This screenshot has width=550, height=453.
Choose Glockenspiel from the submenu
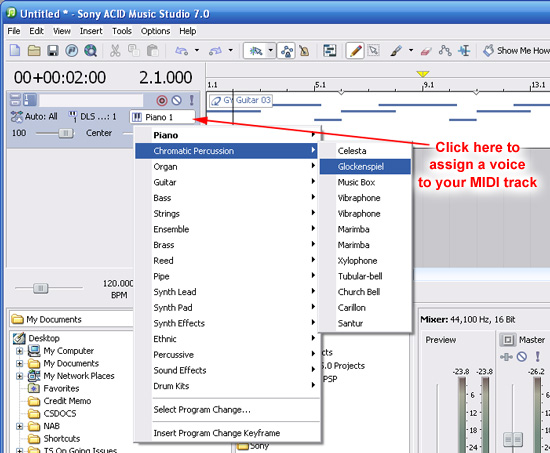click(365, 167)
